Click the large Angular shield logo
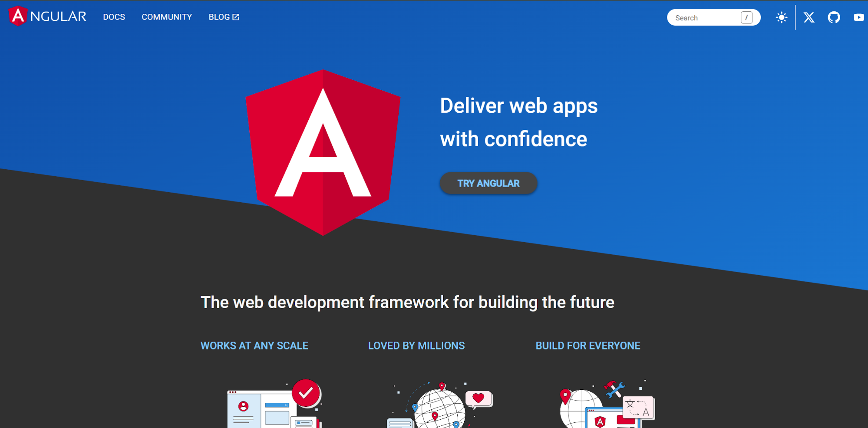868x428 pixels. coord(323,152)
